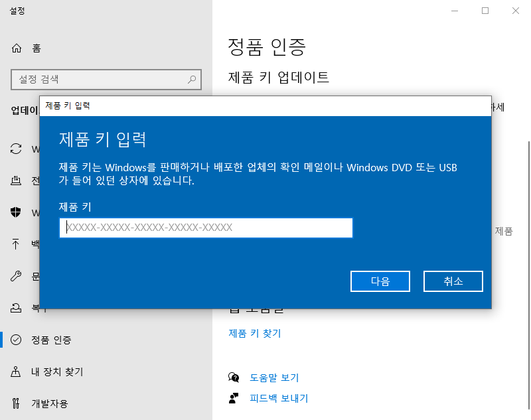Click the recovery icon in sidebar
The width and height of the screenshot is (531, 420).
click(x=15, y=308)
